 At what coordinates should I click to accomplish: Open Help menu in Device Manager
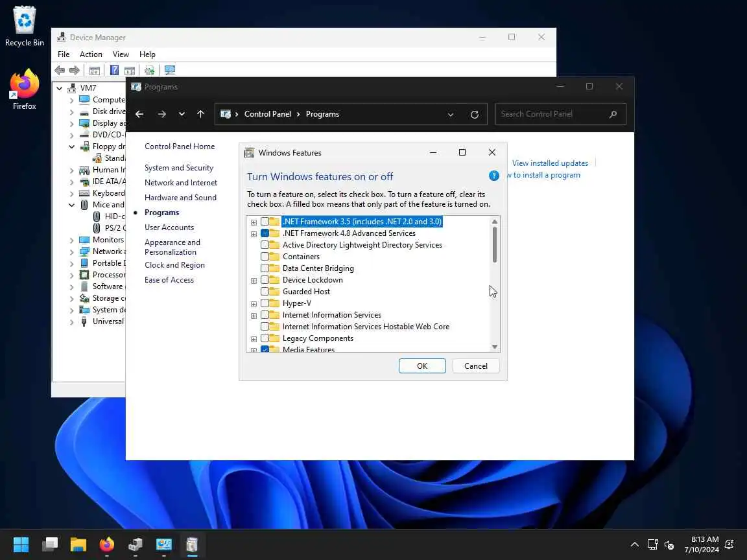tap(147, 54)
